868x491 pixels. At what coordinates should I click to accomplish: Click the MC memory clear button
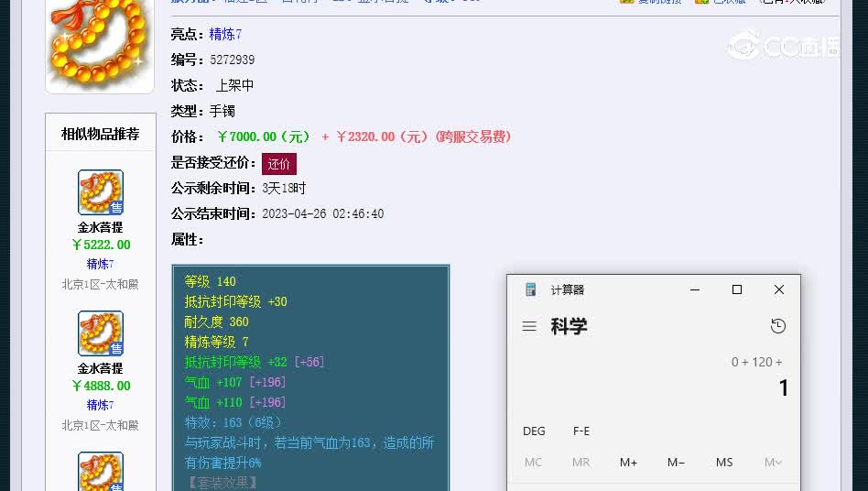pyautogui.click(x=533, y=463)
